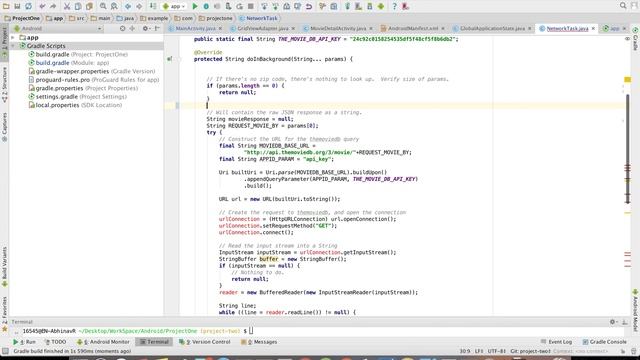Switch to GlobalApplicationState.java tab
The height and width of the screenshot is (360, 640).
coord(492,29)
